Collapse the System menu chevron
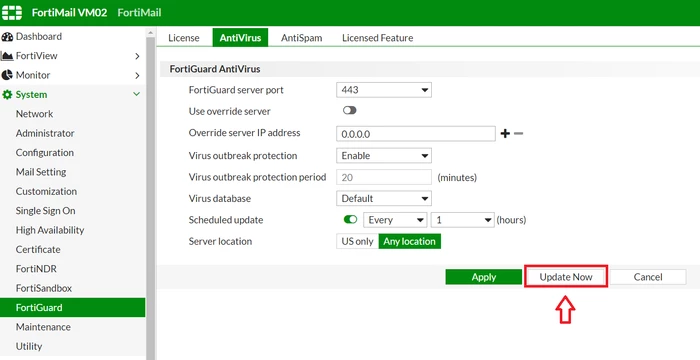Screen dimensions: 700x360 [137, 94]
